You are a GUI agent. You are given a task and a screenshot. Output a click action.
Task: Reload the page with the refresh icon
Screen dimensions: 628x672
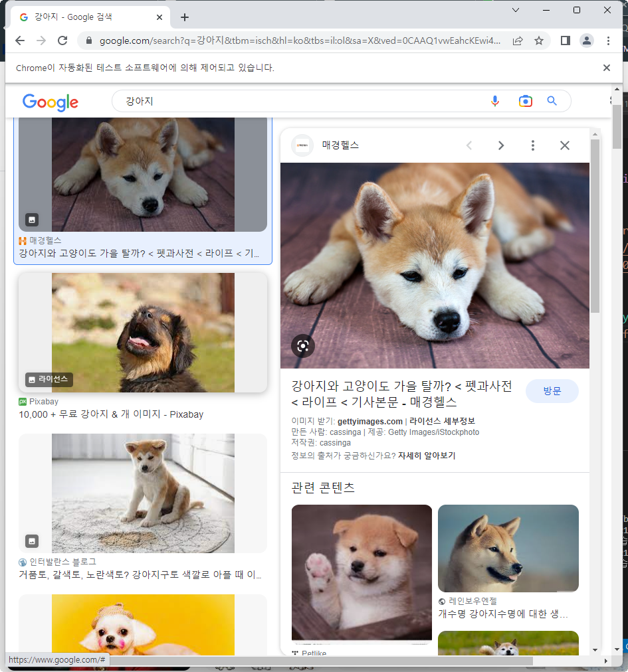click(63, 41)
